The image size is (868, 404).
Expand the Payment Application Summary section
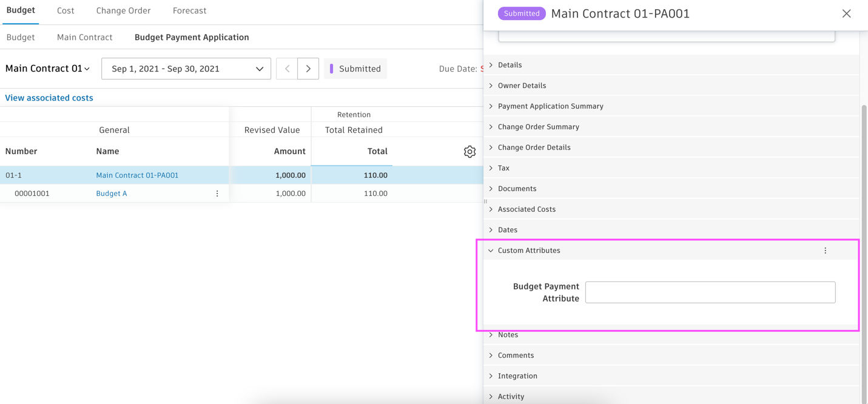click(x=550, y=106)
